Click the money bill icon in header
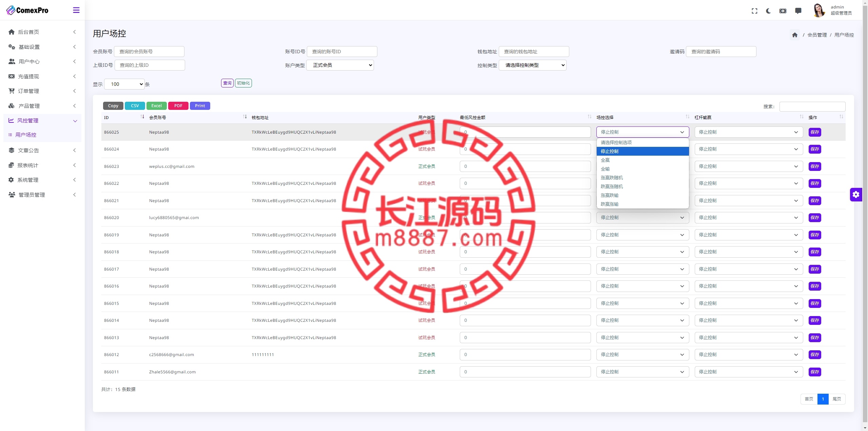 point(783,11)
